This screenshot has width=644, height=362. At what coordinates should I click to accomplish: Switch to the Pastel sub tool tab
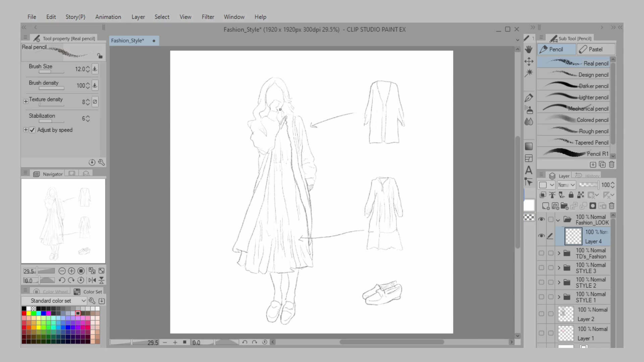pos(595,49)
